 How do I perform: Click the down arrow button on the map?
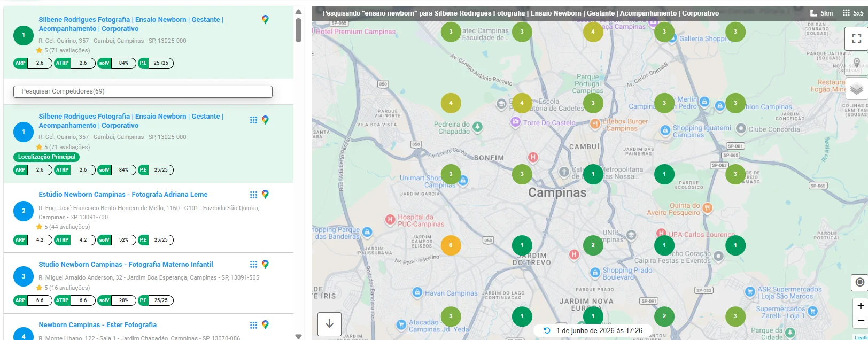click(329, 323)
